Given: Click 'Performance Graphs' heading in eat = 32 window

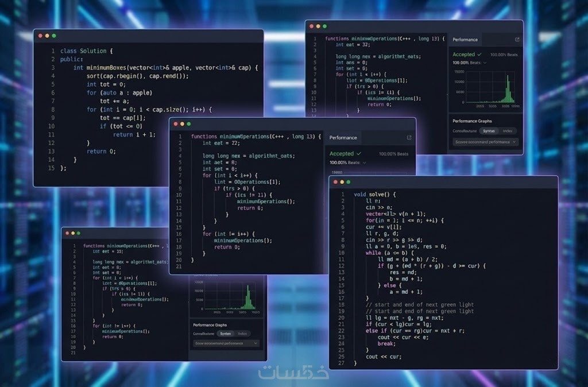Looking at the screenshot, I should click(472, 121).
